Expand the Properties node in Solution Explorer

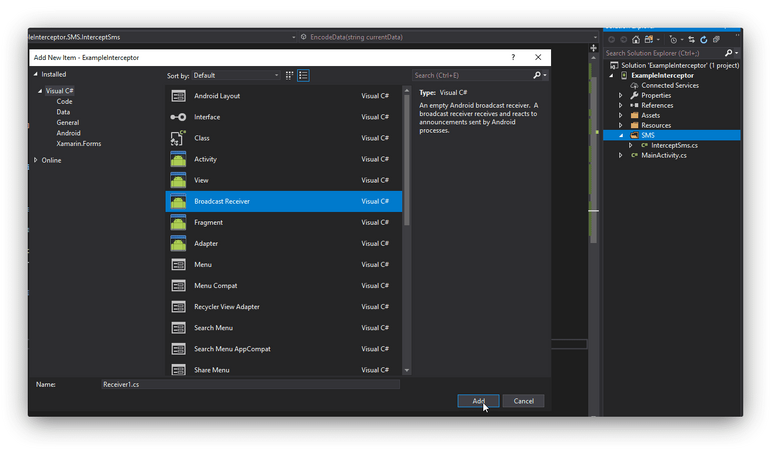[621, 95]
